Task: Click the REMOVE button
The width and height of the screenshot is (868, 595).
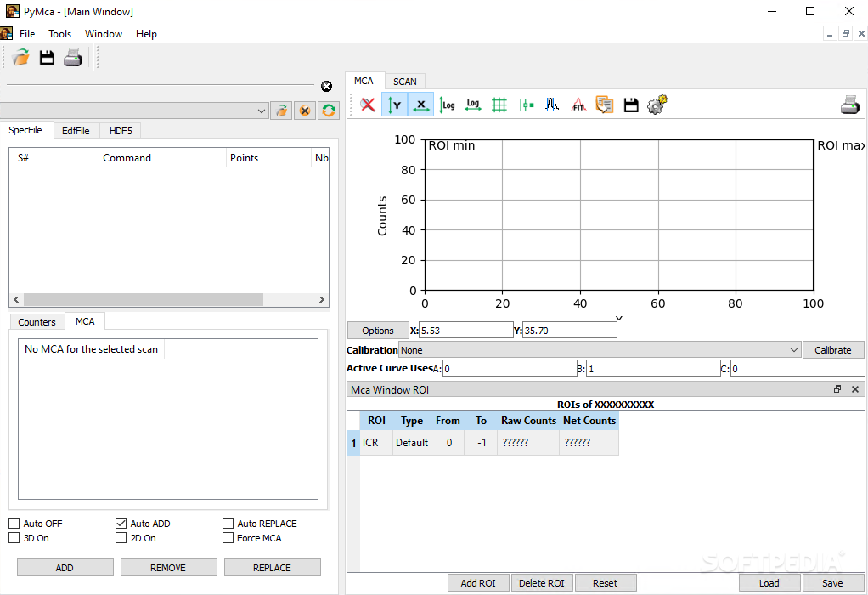Action: pos(168,568)
